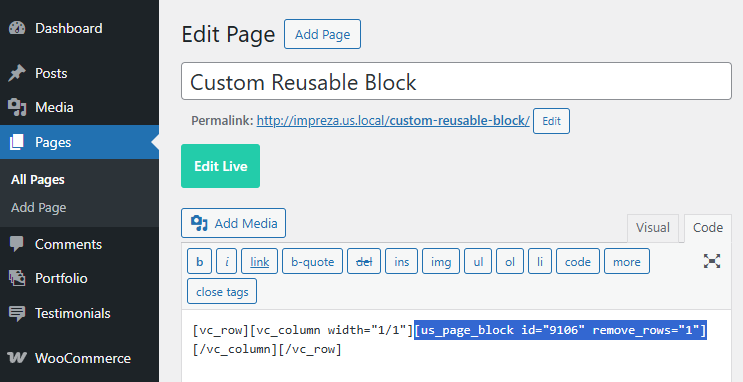The width and height of the screenshot is (743, 382).
Task: Open the custom-reusable-block permalink
Action: (393, 121)
